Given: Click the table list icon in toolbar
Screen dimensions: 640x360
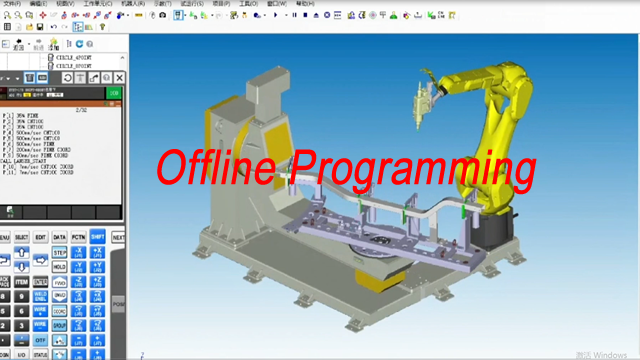Looking at the screenshot, I should pyautogui.click(x=7, y=27).
